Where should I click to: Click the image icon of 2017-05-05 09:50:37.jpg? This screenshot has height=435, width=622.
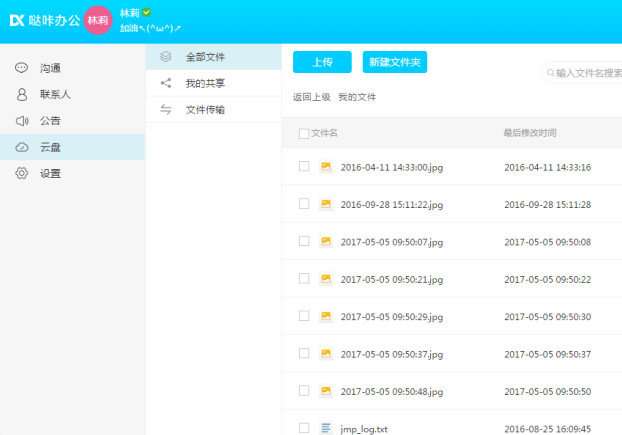[x=326, y=353]
